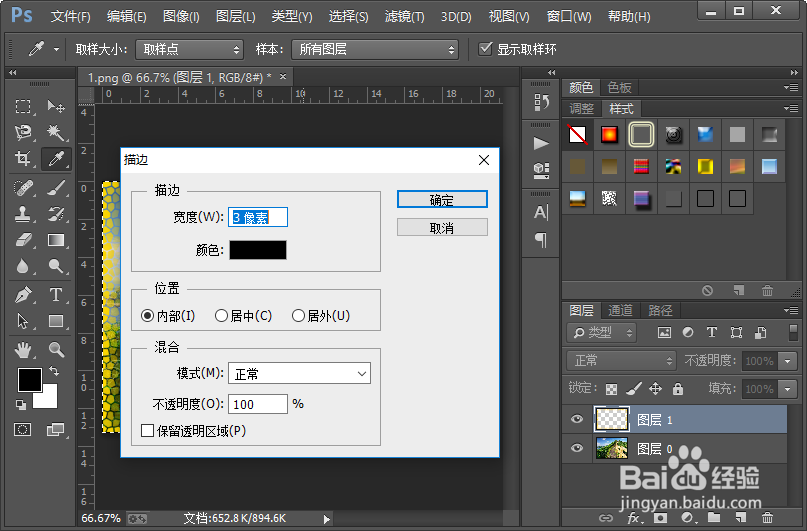The width and height of the screenshot is (807, 531).
Task: Select the Eraser tool
Action: tap(23, 240)
